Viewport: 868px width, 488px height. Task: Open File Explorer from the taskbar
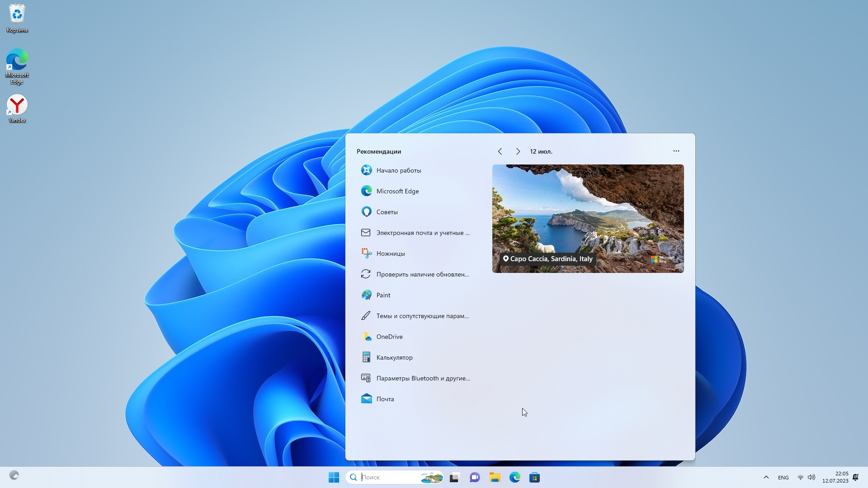495,478
